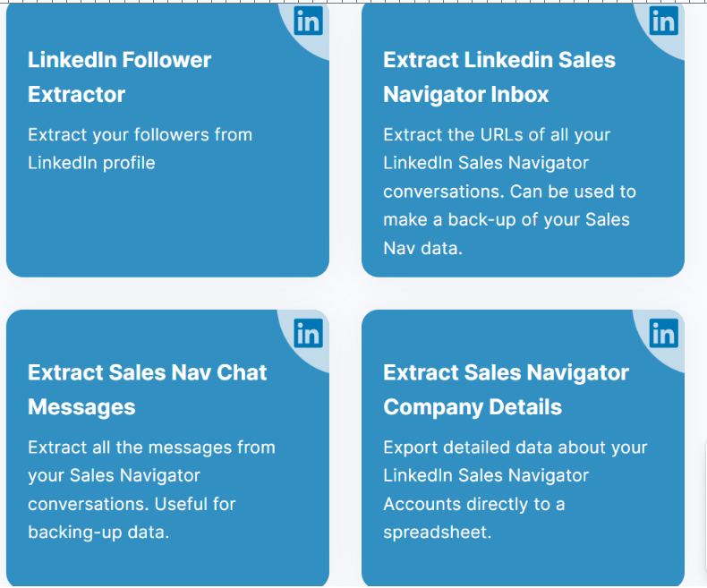Viewport: 707px width, 588px height.
Task: Click LinkedIn icon on Follower Extractor card
Action: point(309,21)
